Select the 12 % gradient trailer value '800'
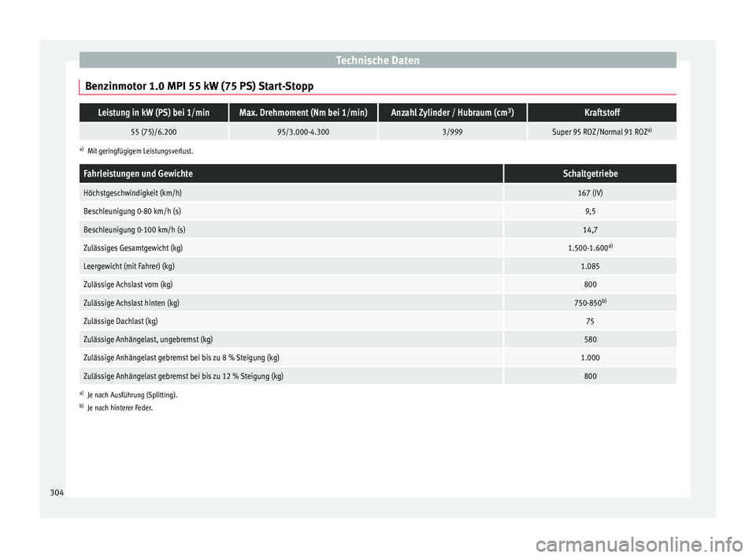This screenshot has width=756, height=558. click(x=590, y=377)
